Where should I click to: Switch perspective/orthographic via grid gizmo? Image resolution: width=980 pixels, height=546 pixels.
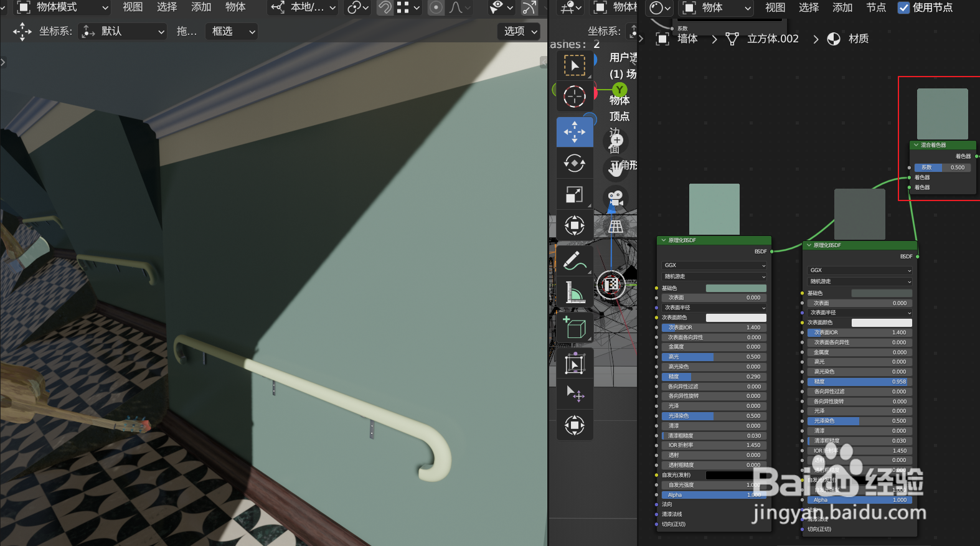coord(616,227)
